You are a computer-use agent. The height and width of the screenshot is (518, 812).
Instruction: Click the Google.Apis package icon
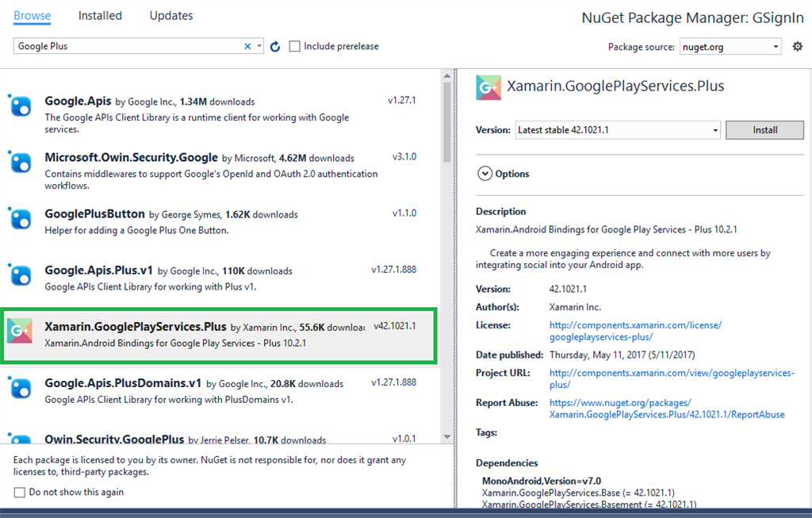click(21, 106)
